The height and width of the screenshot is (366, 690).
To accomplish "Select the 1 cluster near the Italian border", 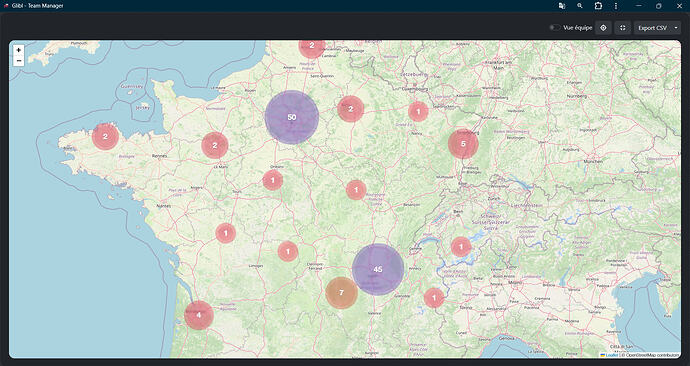I will pos(434,298).
